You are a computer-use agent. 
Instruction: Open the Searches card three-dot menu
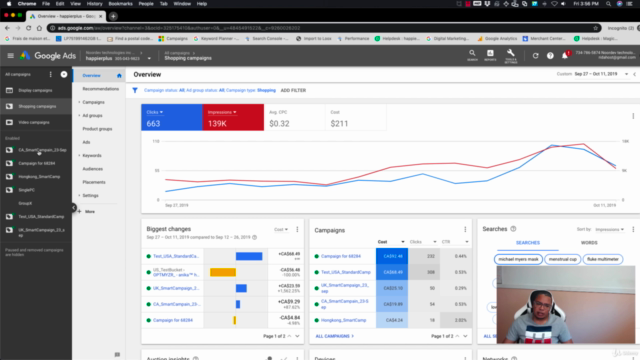(633, 229)
